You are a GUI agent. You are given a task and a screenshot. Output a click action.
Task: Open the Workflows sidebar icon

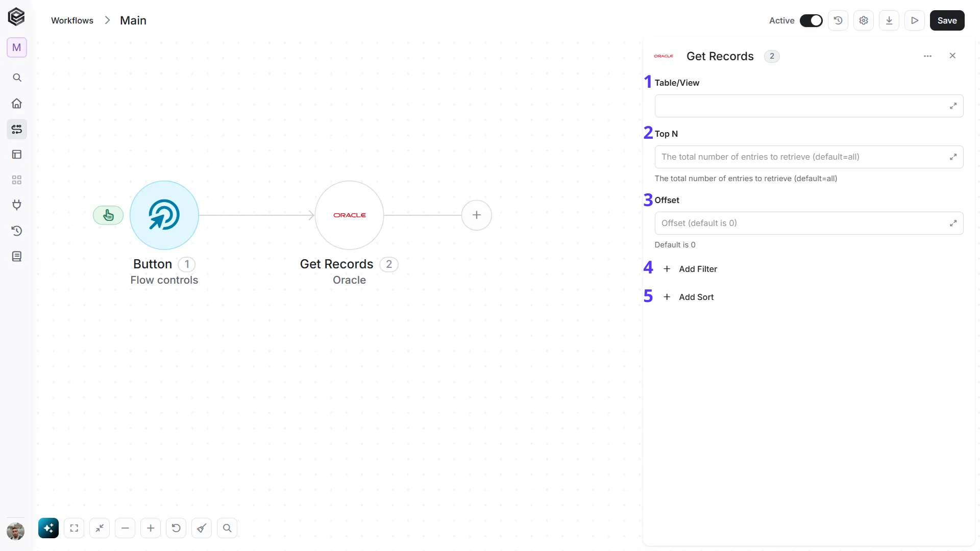coord(17,129)
